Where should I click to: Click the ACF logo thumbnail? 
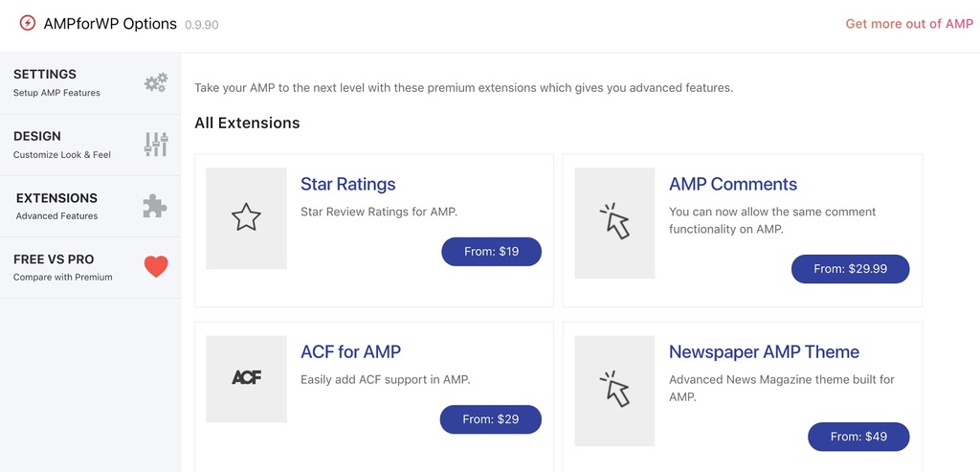click(246, 378)
